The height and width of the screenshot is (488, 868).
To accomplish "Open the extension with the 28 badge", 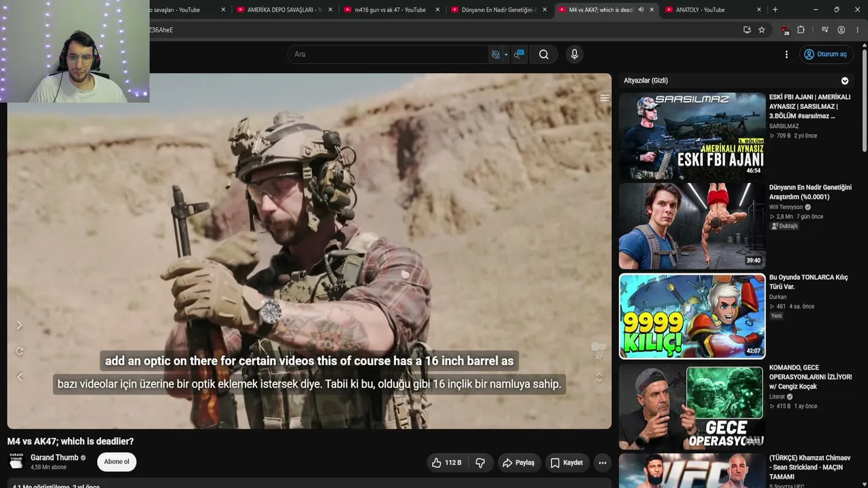I will (x=785, y=30).
